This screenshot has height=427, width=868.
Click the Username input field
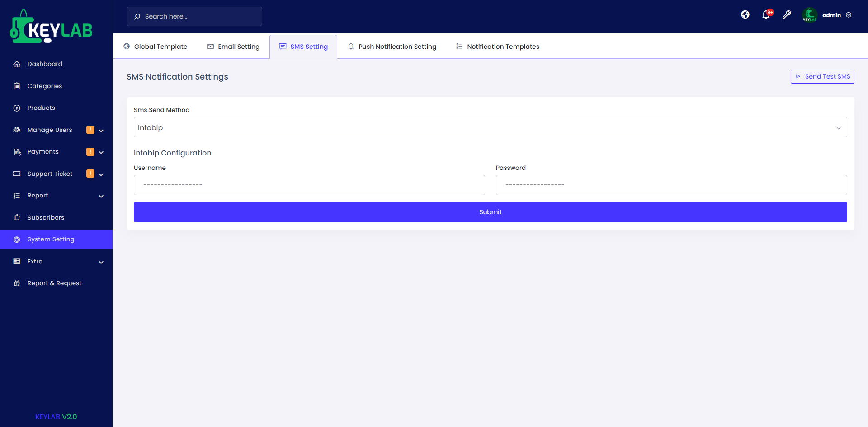[309, 185]
